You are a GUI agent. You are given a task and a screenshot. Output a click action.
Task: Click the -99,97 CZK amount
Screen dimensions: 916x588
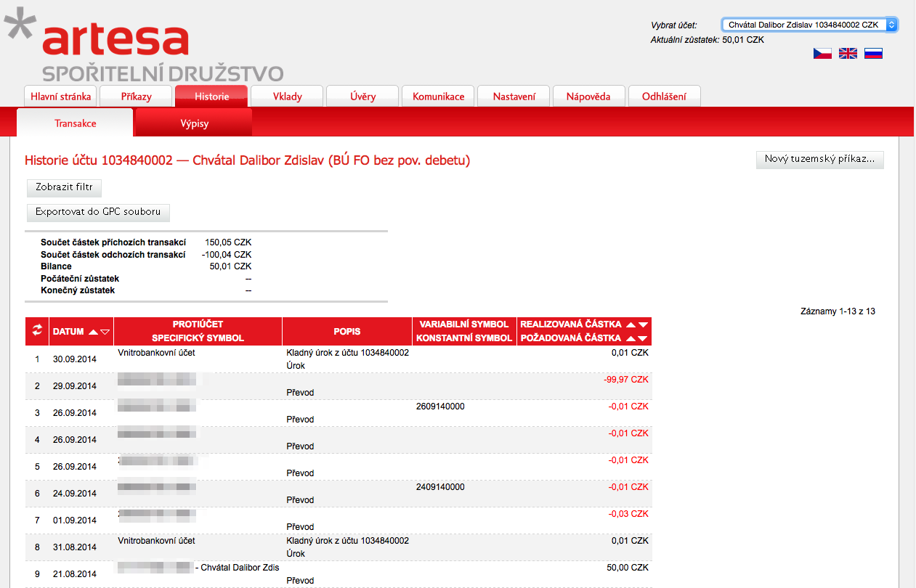point(625,380)
